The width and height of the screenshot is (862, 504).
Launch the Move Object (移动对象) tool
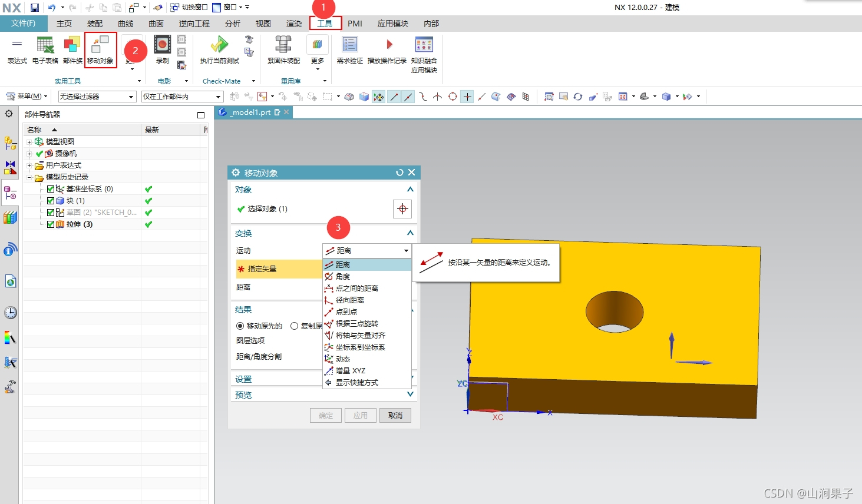tap(100, 50)
